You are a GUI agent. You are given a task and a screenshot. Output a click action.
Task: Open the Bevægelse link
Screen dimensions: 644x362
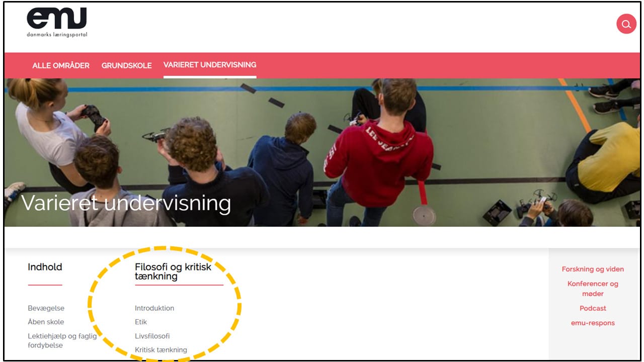point(46,308)
